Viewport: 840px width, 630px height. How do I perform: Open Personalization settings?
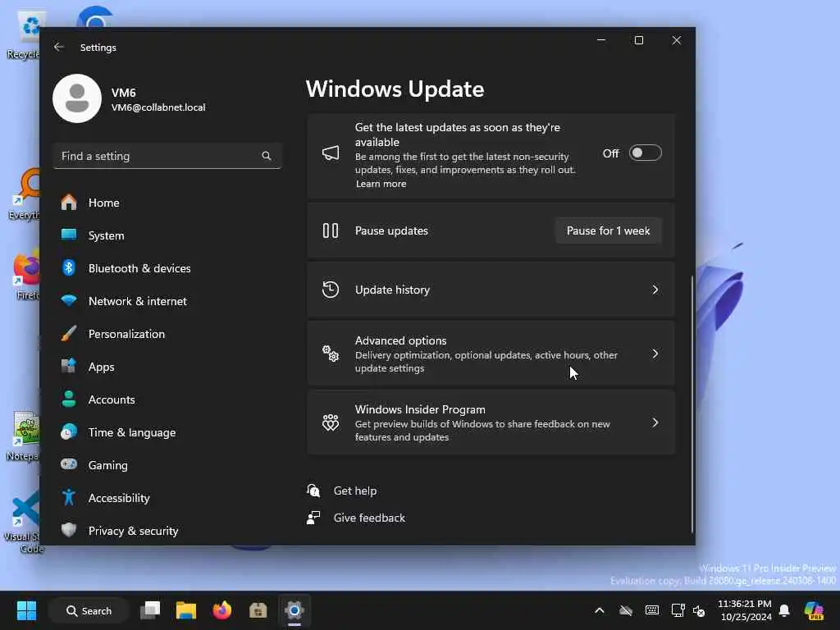tap(168, 333)
